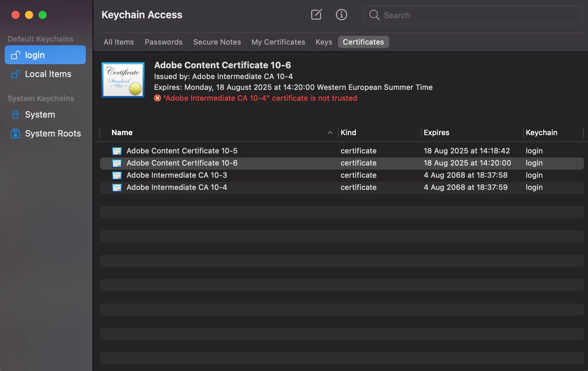Image resolution: width=588 pixels, height=371 pixels.
Task: Click certificate icon for Adobe Intermediate CA 10-4
Action: [117, 187]
